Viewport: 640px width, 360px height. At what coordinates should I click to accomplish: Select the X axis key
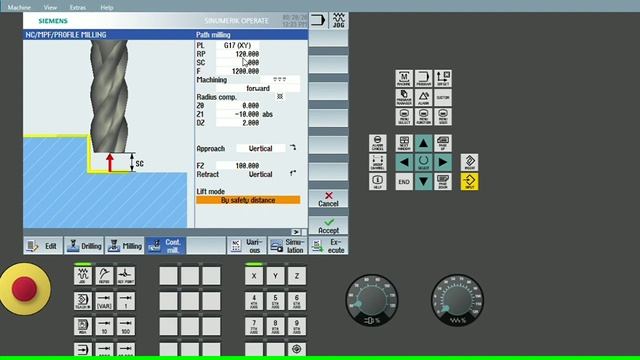(254, 276)
